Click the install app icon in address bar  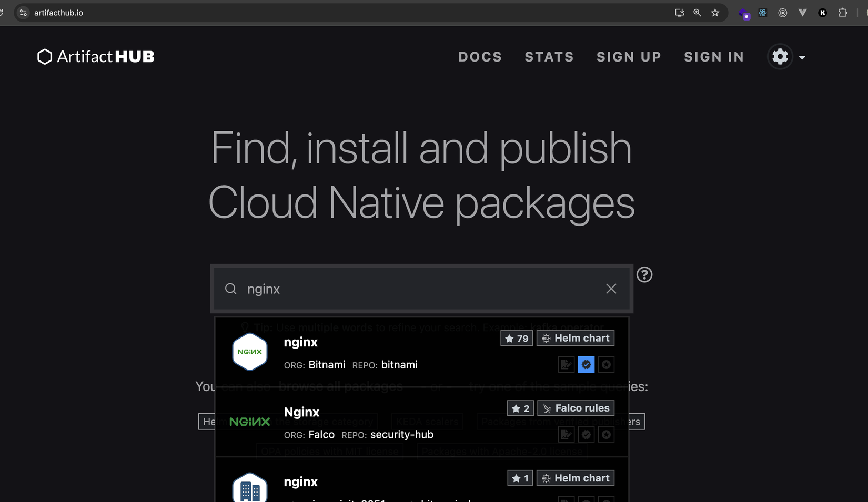pyautogui.click(x=680, y=13)
